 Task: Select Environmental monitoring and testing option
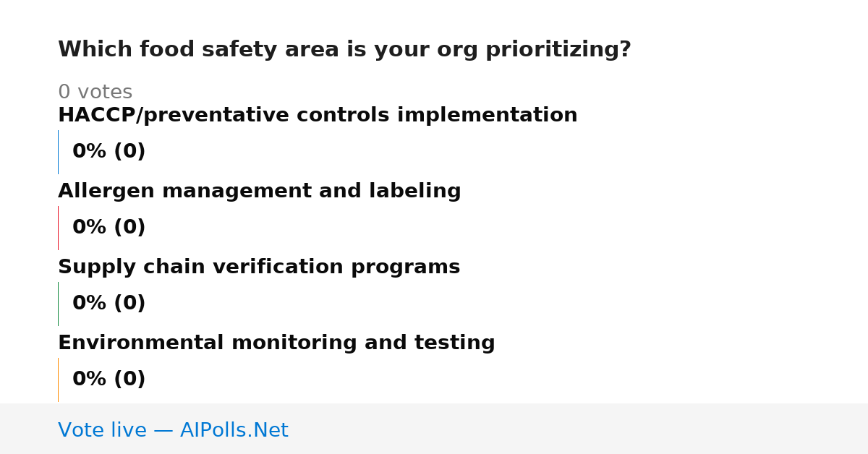[276, 343]
